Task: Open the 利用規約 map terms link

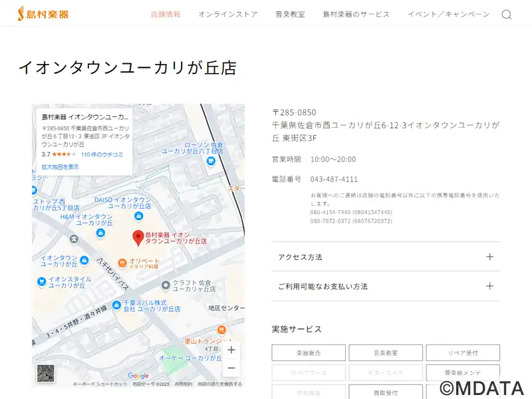Action: click(184, 384)
